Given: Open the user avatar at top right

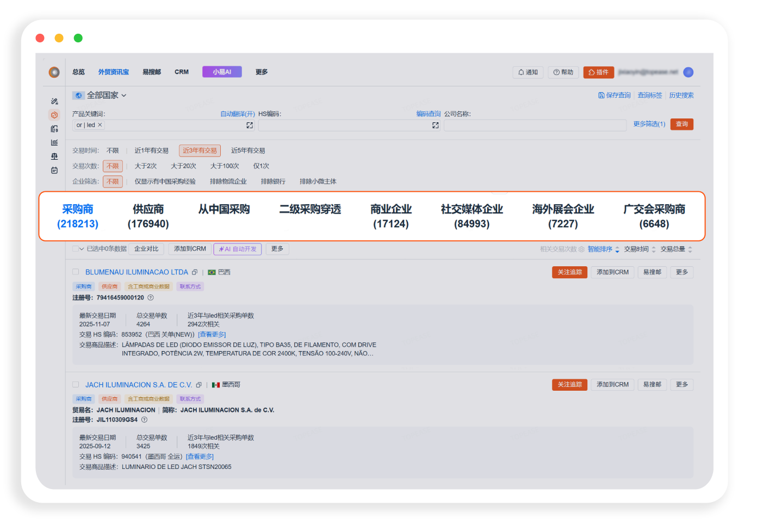Looking at the screenshot, I should point(688,72).
